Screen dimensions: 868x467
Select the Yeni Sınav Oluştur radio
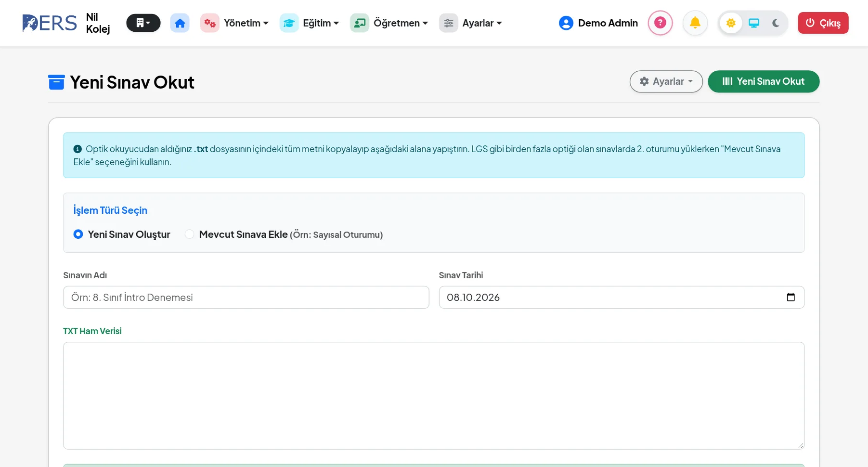click(78, 234)
